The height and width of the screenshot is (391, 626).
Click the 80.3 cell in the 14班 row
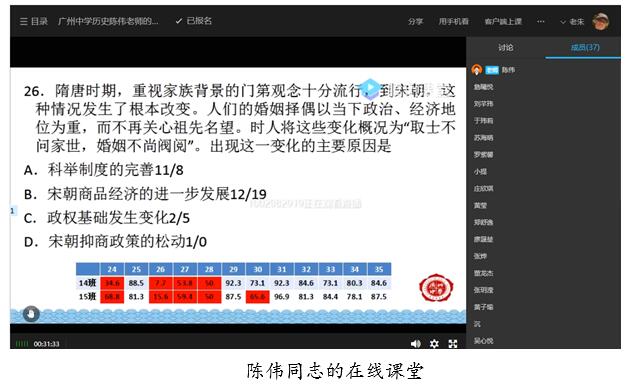pyautogui.click(x=355, y=283)
